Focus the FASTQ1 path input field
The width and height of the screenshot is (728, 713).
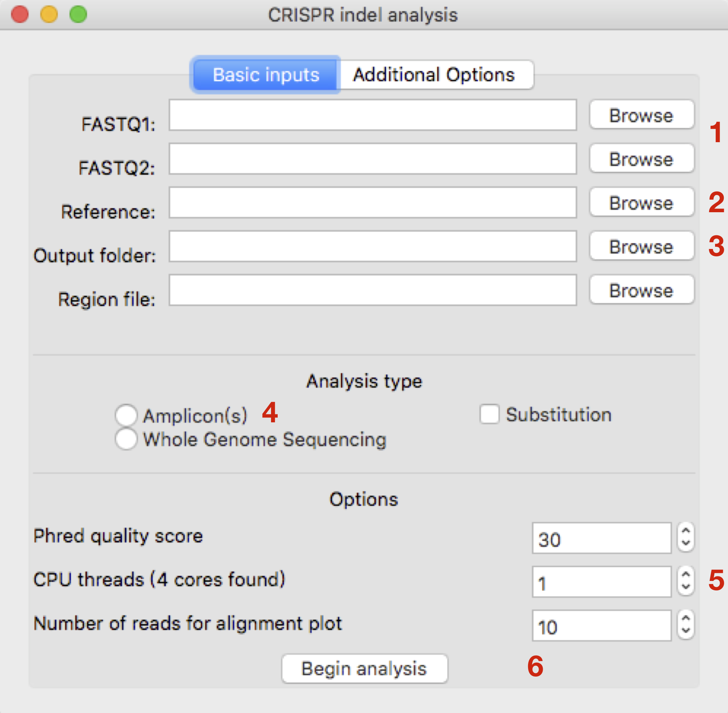[372, 115]
